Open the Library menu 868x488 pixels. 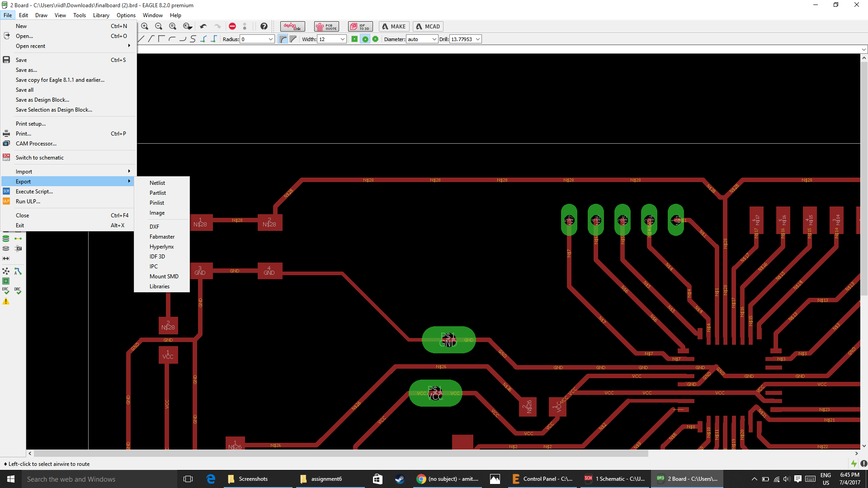101,15
